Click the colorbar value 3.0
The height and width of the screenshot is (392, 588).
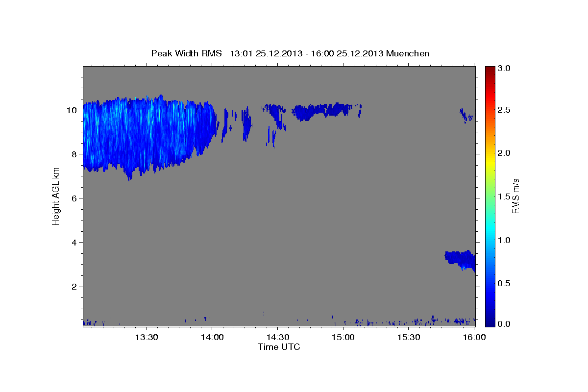point(504,69)
